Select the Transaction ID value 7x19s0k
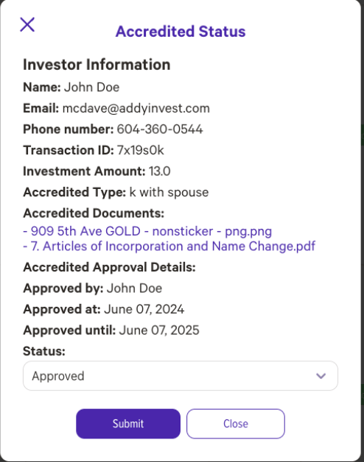This screenshot has height=462, width=364. [140, 150]
